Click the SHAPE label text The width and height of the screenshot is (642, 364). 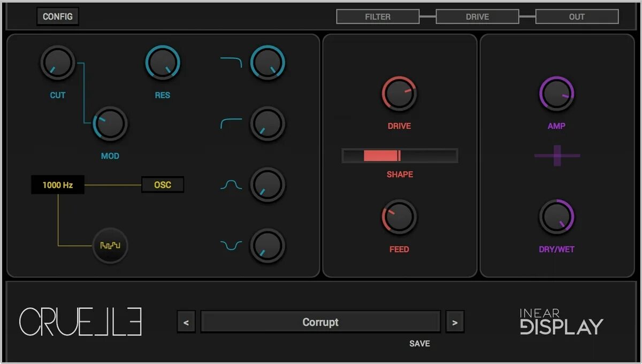click(x=400, y=174)
